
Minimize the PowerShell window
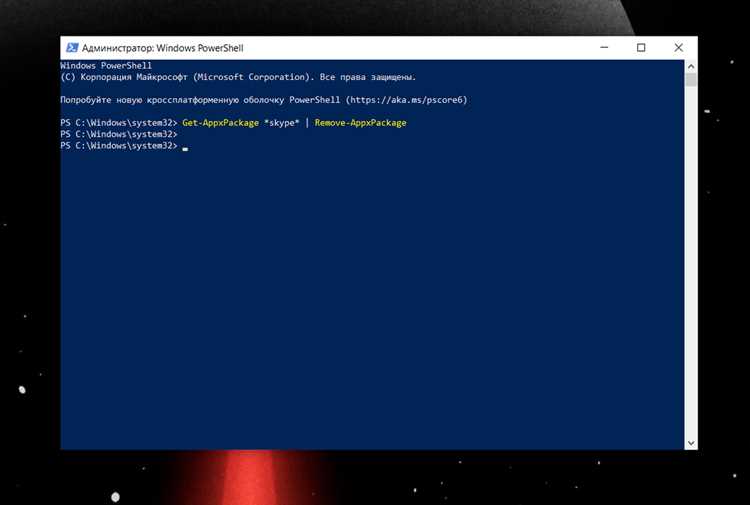pyautogui.click(x=604, y=47)
